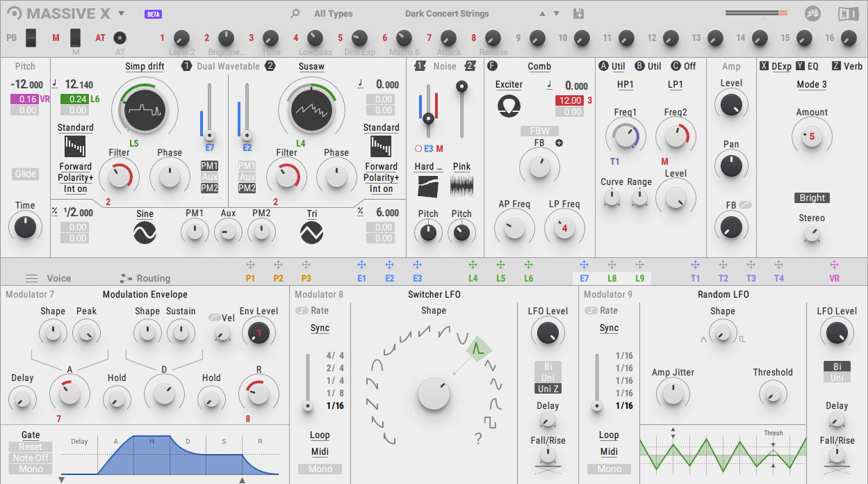Viewport: 868px width, 484px height.
Task: Click the search magnifier icon
Action: [295, 13]
